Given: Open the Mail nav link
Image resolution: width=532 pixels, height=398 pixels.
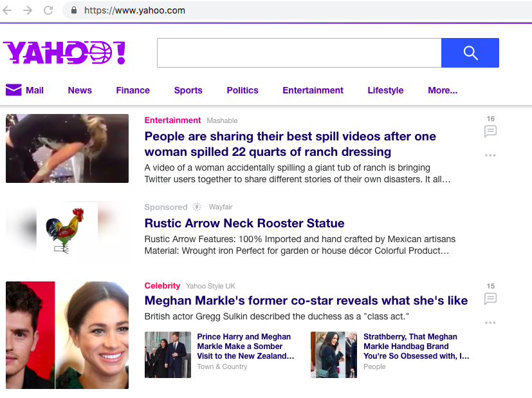Looking at the screenshot, I should click(x=35, y=90).
